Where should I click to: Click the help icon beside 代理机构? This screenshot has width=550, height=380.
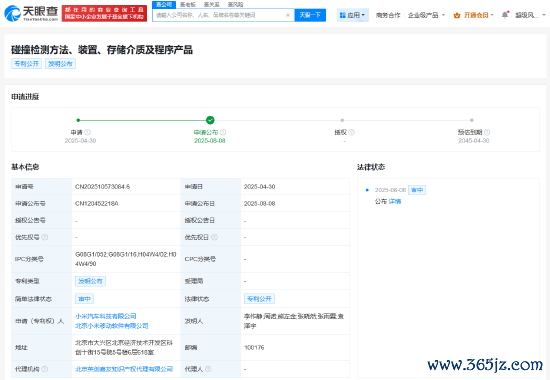[x=45, y=369]
